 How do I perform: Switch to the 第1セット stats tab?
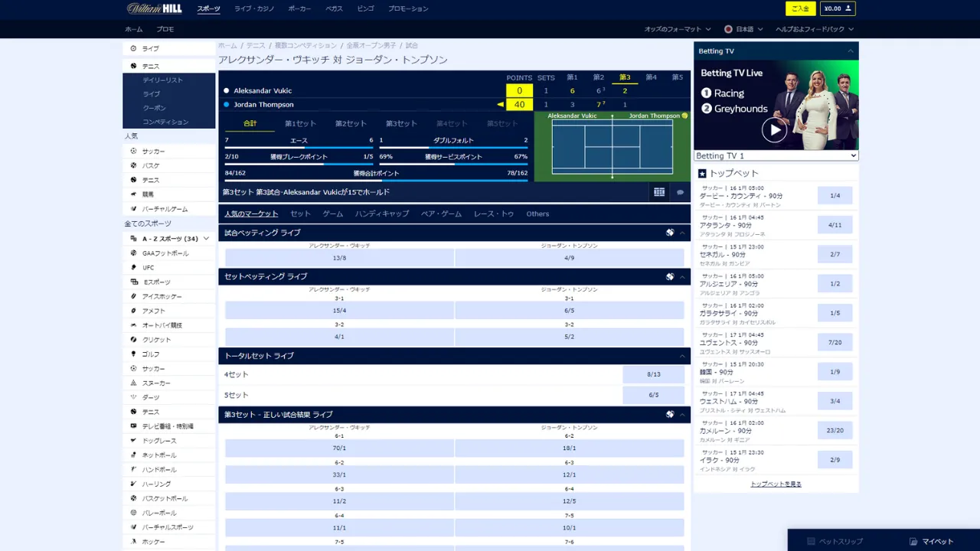(300, 123)
